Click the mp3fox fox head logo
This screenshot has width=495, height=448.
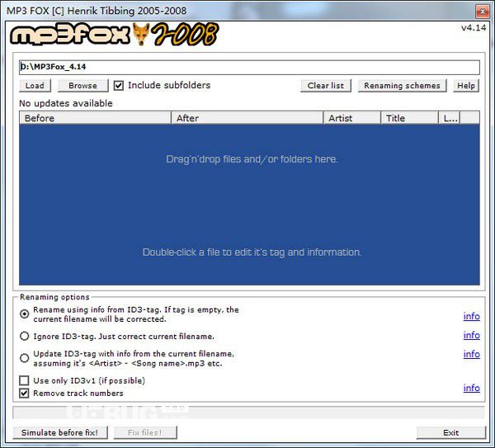[140, 34]
